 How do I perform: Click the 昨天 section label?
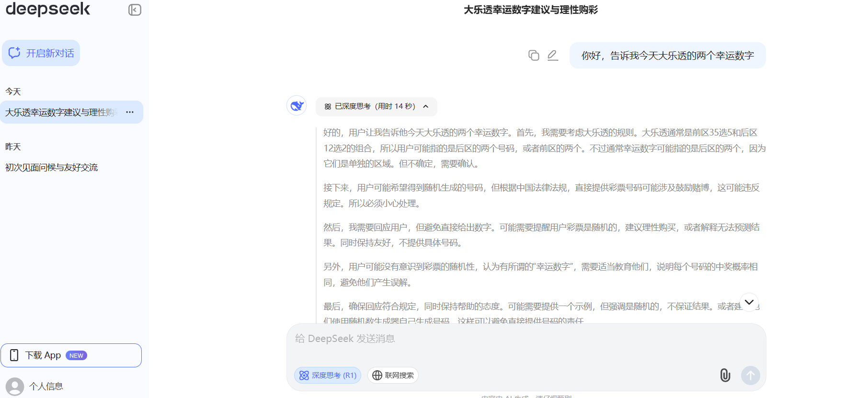coord(13,147)
